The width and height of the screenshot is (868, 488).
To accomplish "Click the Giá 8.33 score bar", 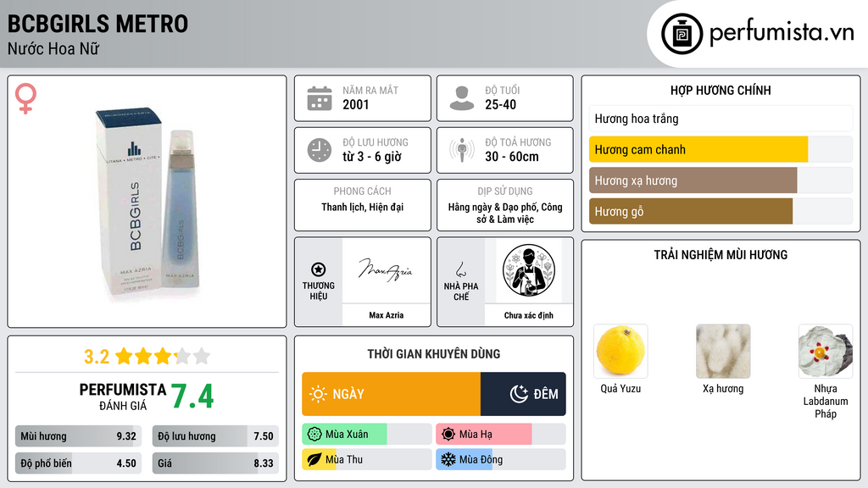I will pyautogui.click(x=215, y=463).
